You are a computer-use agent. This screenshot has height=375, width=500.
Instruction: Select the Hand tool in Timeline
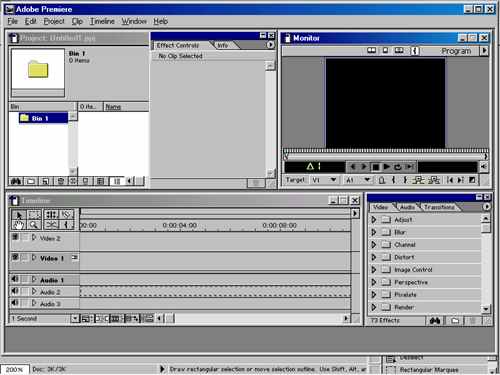[19, 225]
